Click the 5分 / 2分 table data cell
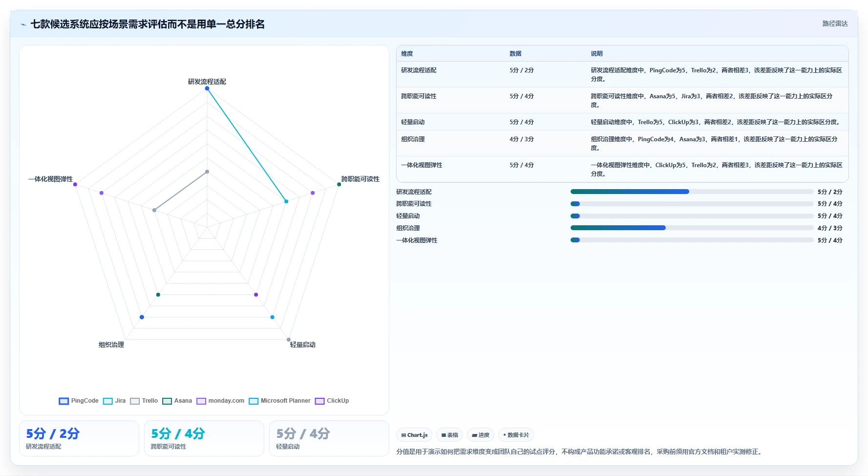This screenshot has height=476, width=868. tap(522, 70)
